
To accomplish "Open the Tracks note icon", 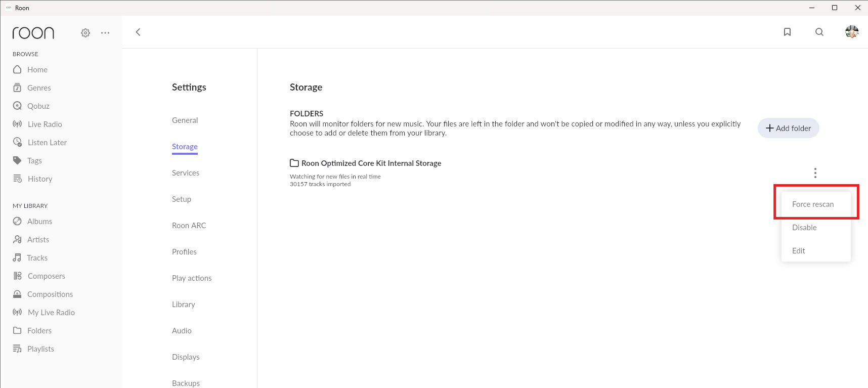I will point(17,257).
